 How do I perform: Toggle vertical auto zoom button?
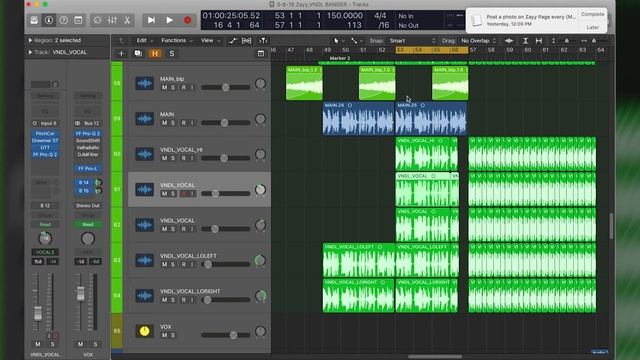tap(526, 41)
